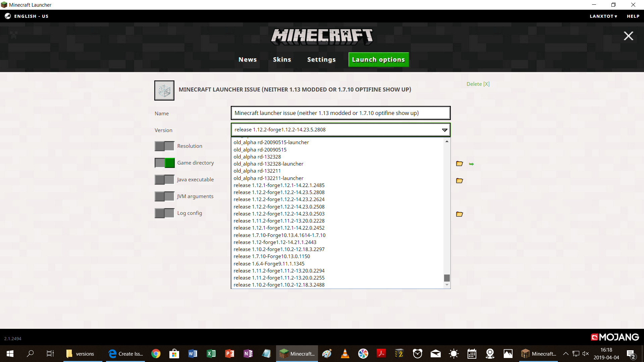Open LANXTOT account dropdown menu

pyautogui.click(x=603, y=16)
